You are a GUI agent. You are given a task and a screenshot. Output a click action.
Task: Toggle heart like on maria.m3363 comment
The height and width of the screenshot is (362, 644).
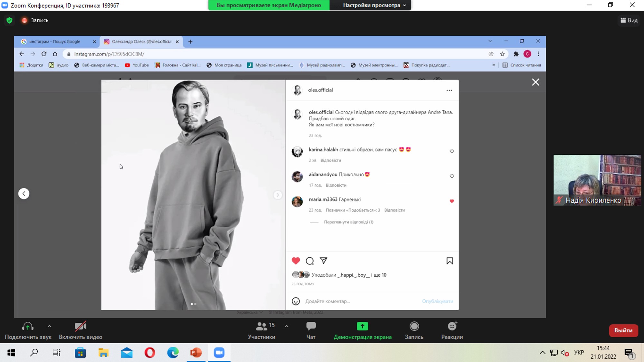452,201
